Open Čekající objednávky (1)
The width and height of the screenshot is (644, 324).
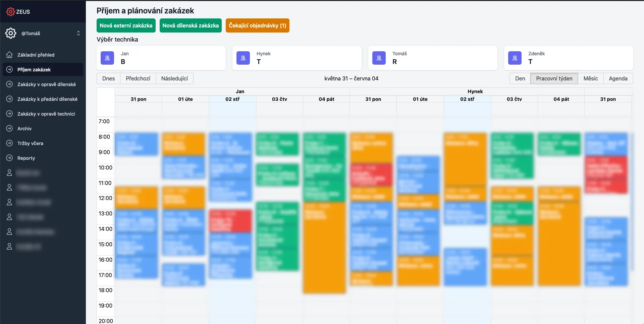(258, 25)
